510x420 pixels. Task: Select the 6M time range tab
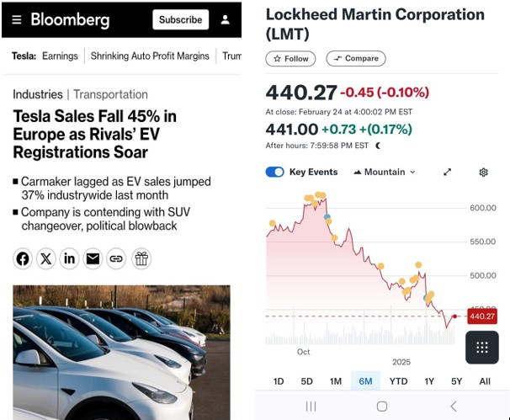click(x=365, y=381)
